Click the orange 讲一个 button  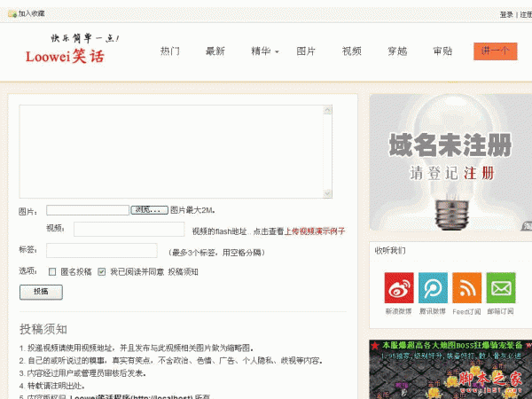496,51
